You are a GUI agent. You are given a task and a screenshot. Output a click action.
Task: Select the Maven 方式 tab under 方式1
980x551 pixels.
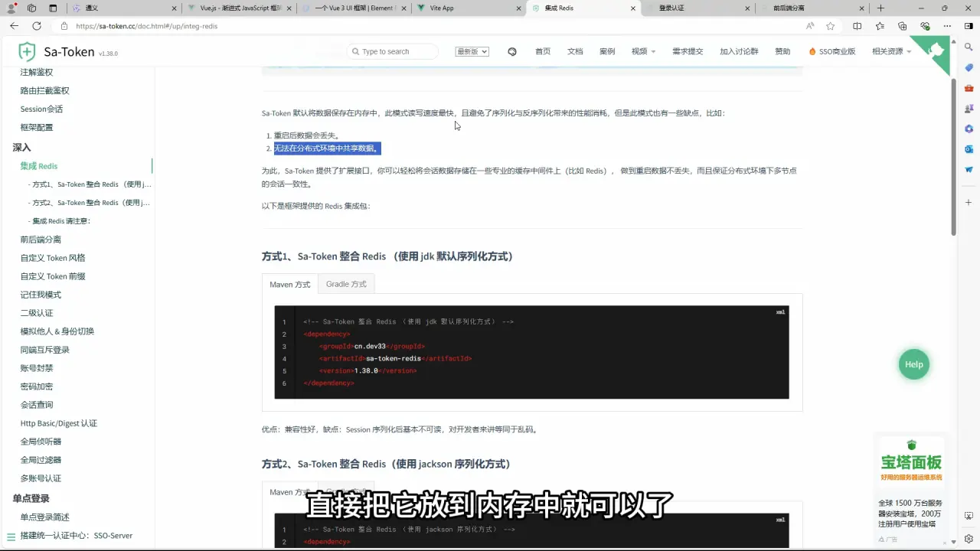tap(290, 284)
